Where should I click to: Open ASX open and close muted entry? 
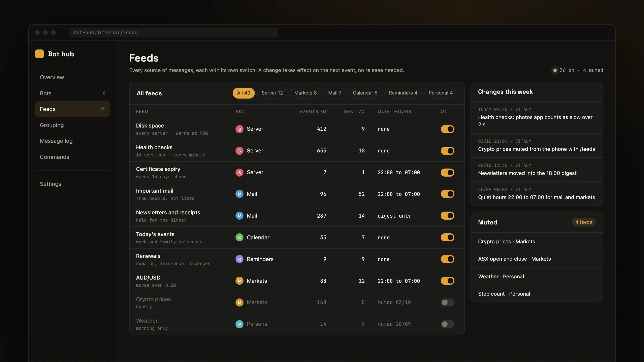coord(537,259)
